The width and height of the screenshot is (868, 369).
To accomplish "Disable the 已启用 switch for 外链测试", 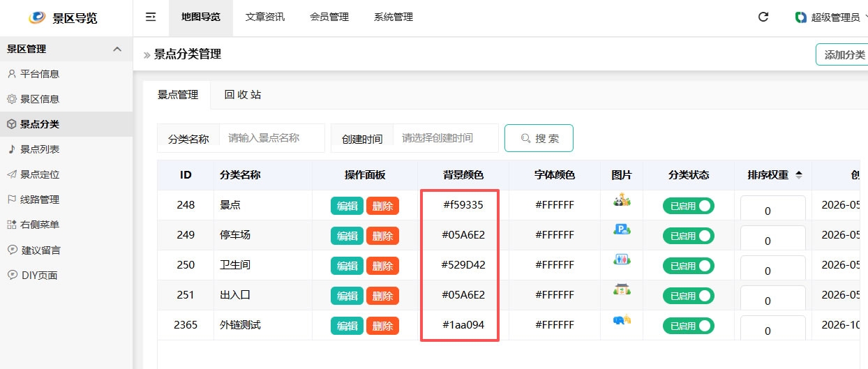I will [x=688, y=326].
